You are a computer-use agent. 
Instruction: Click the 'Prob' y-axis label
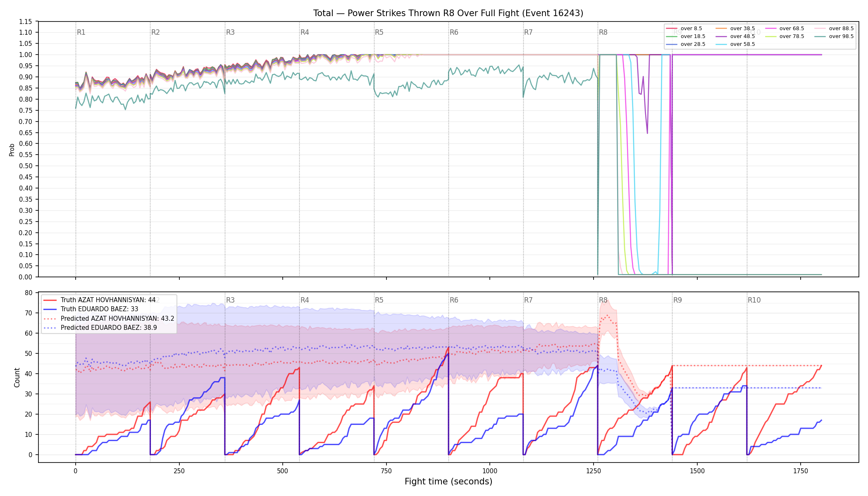pyautogui.click(x=12, y=150)
